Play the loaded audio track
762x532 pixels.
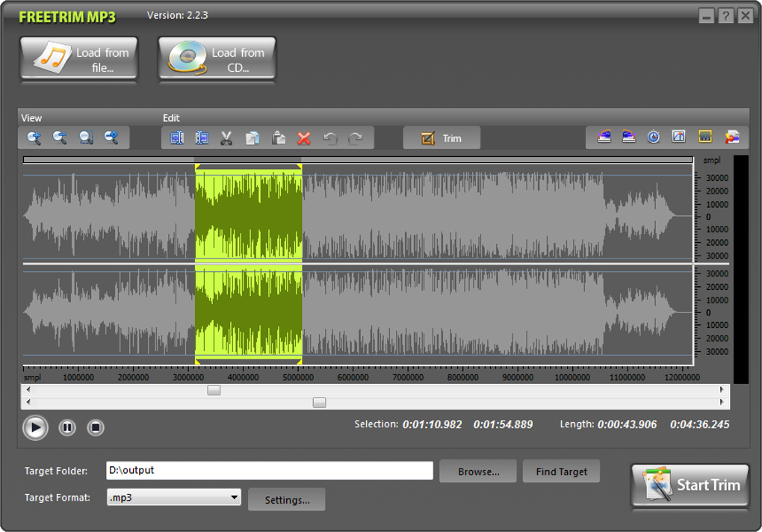tap(34, 427)
